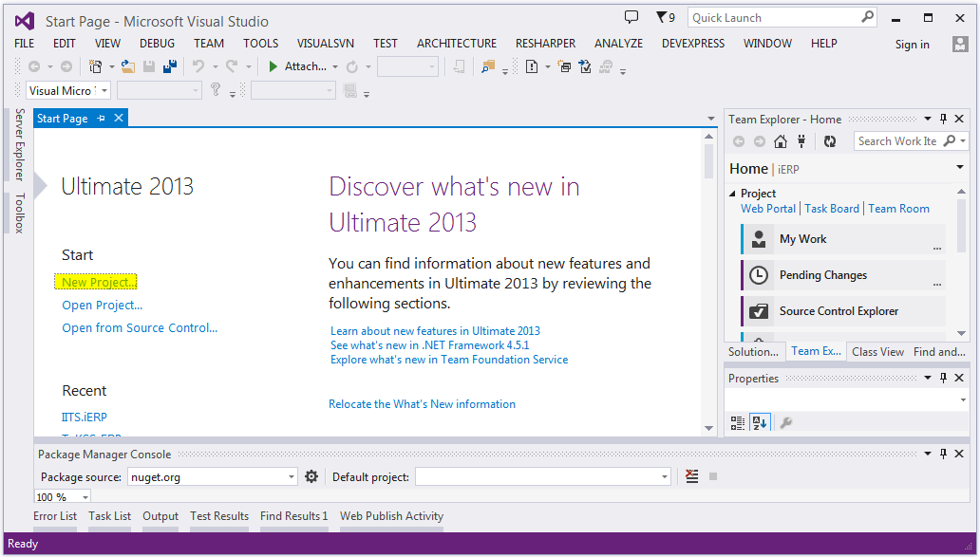The height and width of the screenshot is (557, 980).
Task: Switch to the Web Publish Activity tab
Action: [x=391, y=516]
